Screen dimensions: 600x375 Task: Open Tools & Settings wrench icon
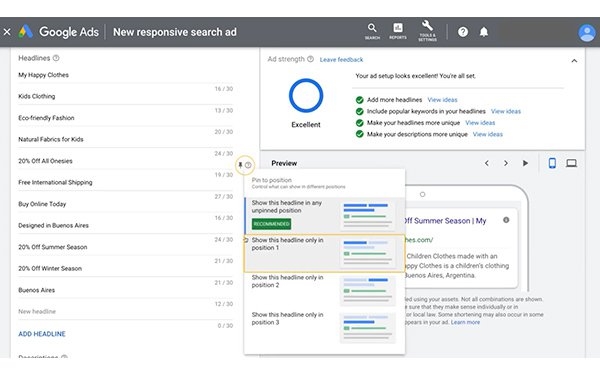pos(427,31)
